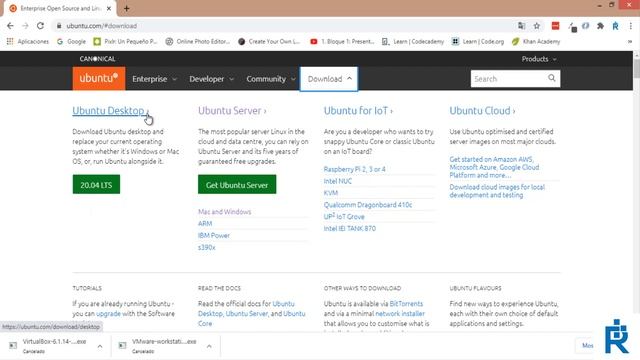Open the Intel NUC link
Viewport: 640px width, 360px height.
[338, 181]
